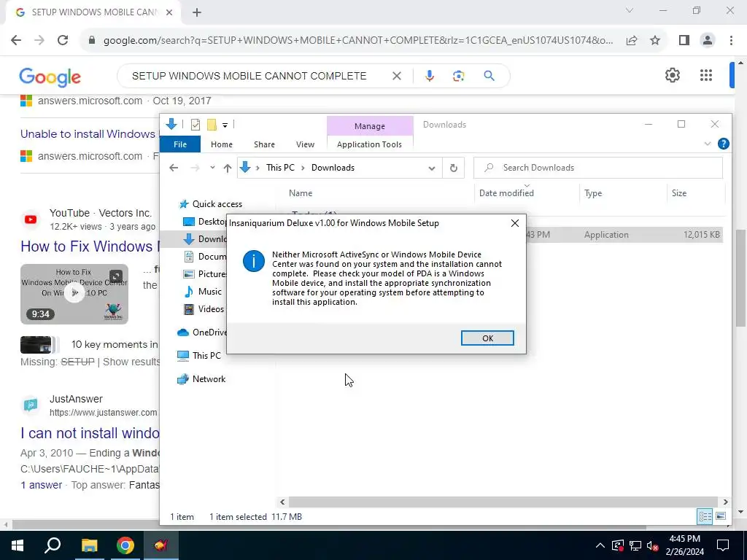Open the View ribbon tab
This screenshot has height=560, width=747.
(306, 144)
